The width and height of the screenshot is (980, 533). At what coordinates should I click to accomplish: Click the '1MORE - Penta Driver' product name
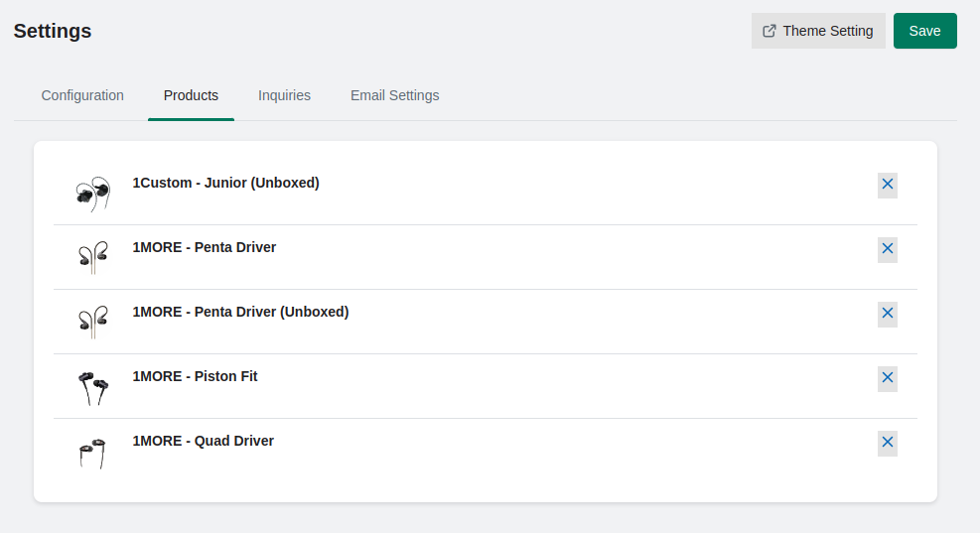(204, 247)
